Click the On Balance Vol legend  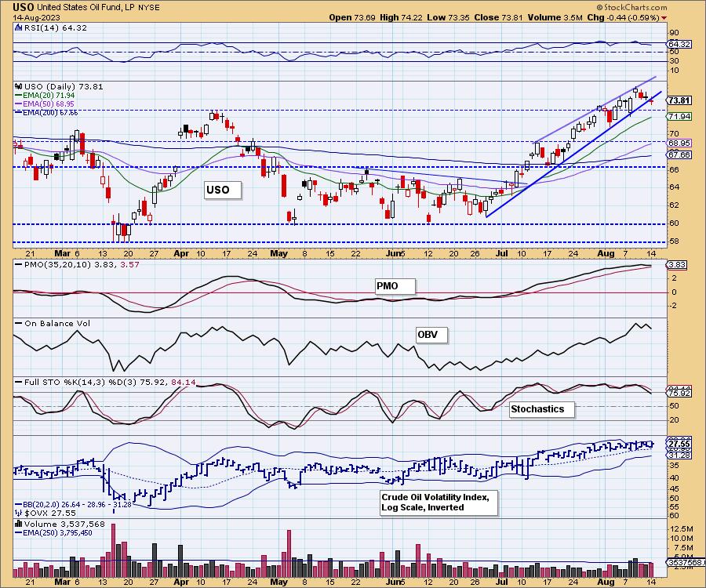tap(53, 324)
